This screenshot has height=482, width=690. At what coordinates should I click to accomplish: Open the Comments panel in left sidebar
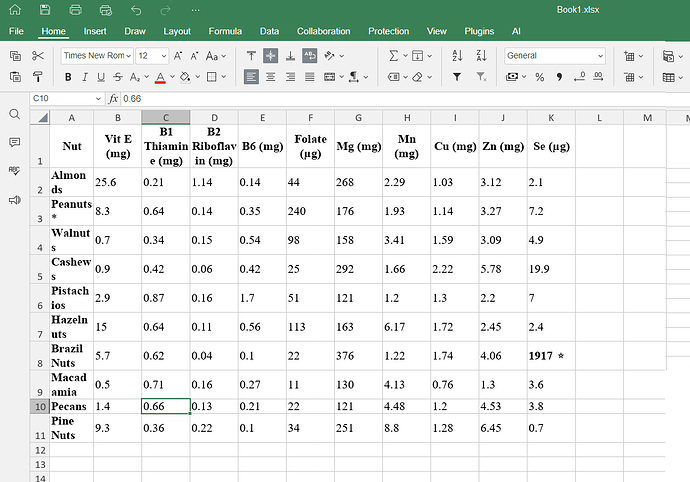click(x=15, y=142)
